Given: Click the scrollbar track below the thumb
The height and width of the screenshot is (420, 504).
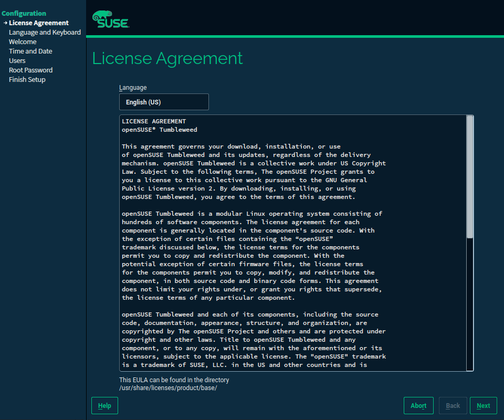Looking at the screenshot, I should pos(470,304).
